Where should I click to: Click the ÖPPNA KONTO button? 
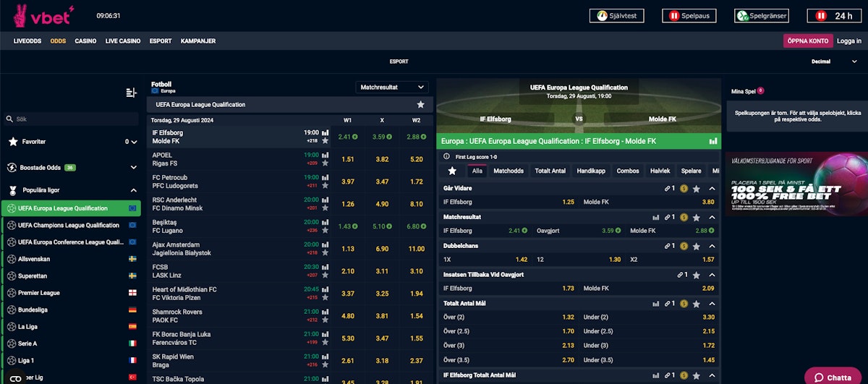[807, 41]
